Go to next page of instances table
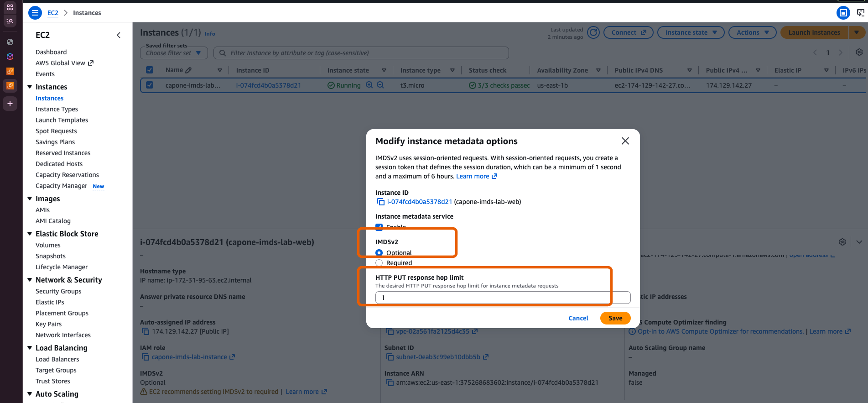The height and width of the screenshot is (403, 868). click(x=841, y=52)
